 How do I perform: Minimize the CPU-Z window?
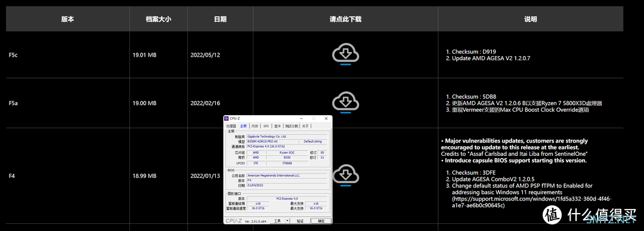(x=302, y=118)
